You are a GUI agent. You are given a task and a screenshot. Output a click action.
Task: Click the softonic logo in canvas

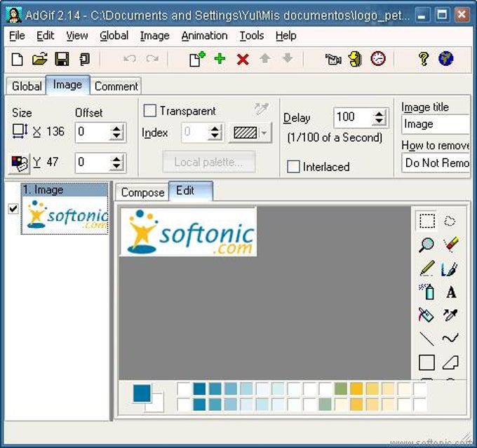(x=189, y=232)
